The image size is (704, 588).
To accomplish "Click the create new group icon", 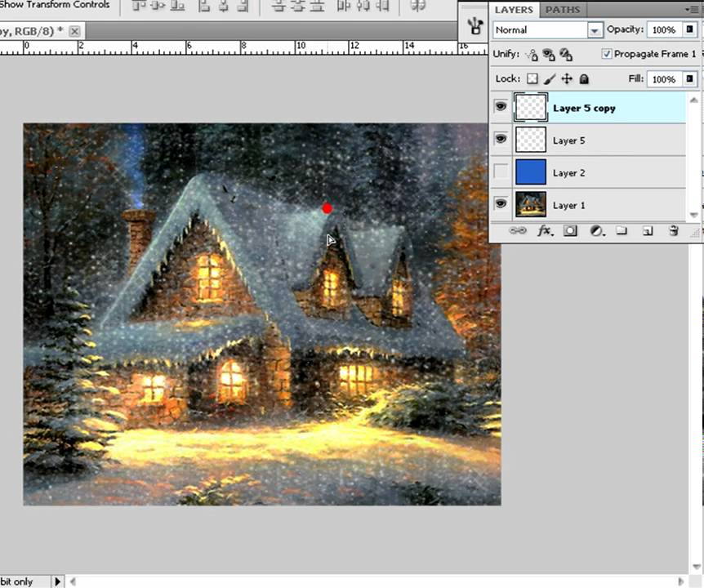I will tap(622, 231).
